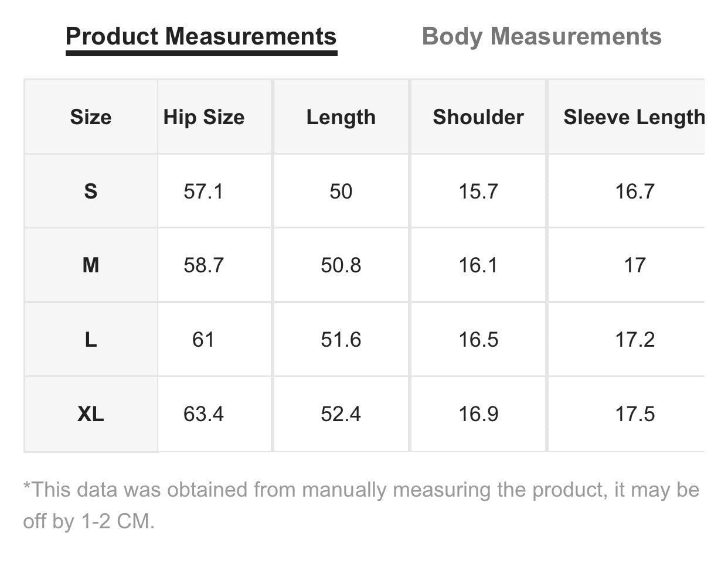Select the Product Measurements tab
Image resolution: width=728 pixels, height=564 pixels.
(x=201, y=36)
